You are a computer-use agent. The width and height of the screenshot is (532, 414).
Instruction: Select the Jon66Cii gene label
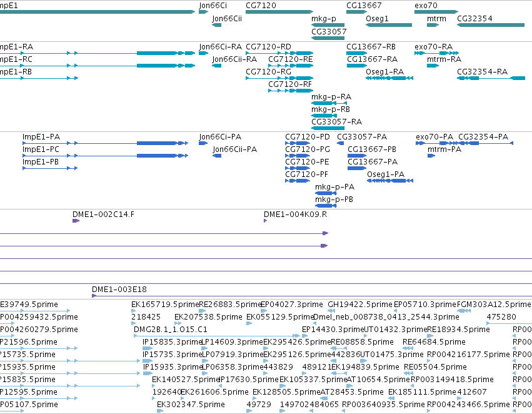[x=227, y=19]
